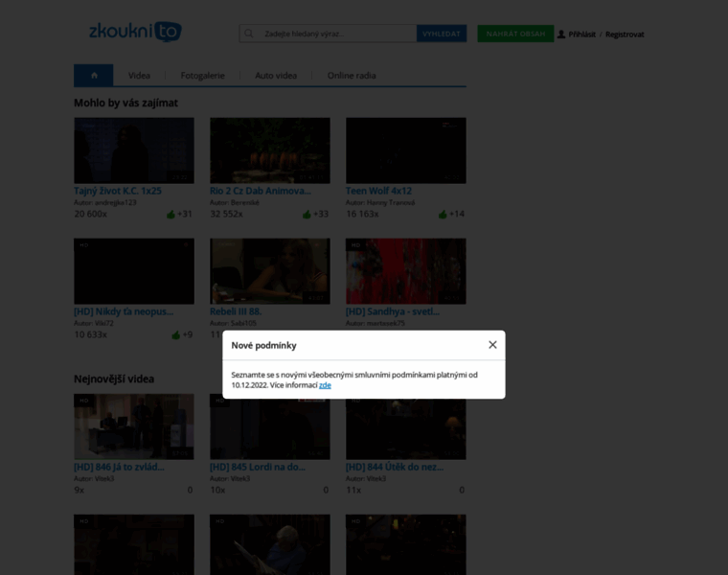Open the [HD] 845 Lordi na do... title link
The width and height of the screenshot is (728, 575).
point(258,468)
